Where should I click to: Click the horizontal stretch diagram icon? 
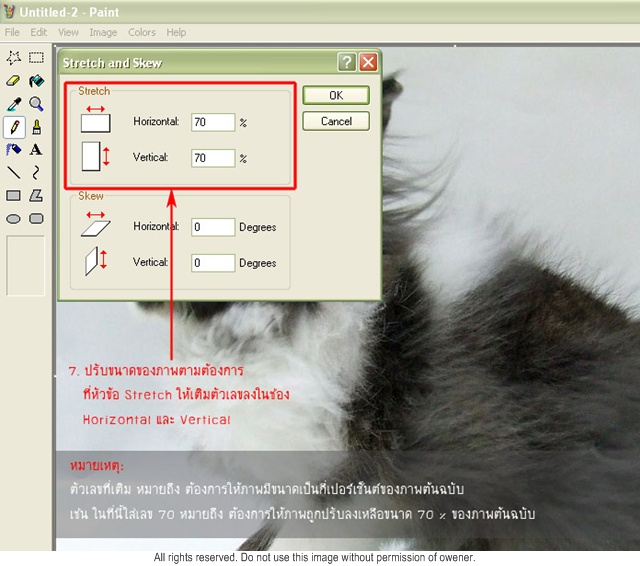[96, 119]
